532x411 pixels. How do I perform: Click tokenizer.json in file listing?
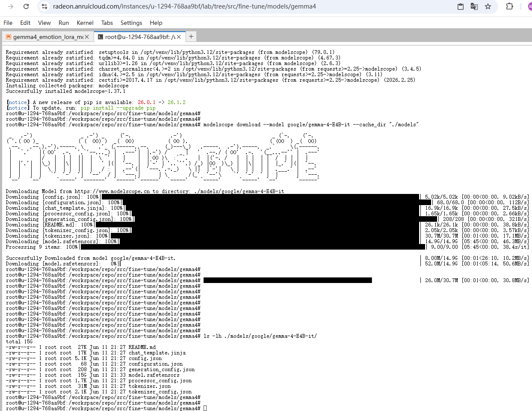[150, 386]
